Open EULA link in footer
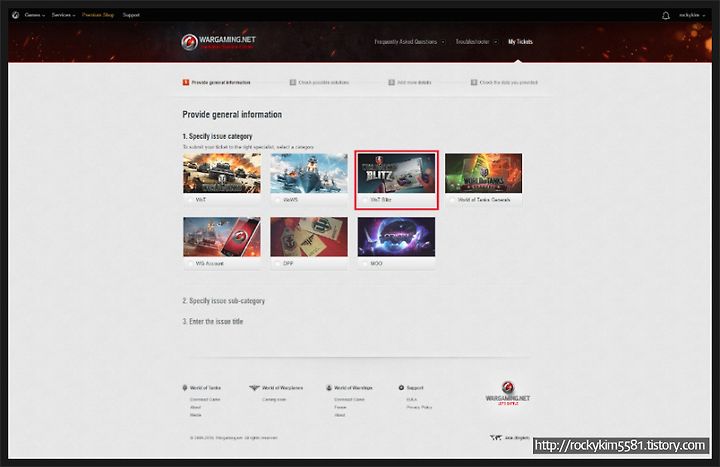Image resolution: width=720 pixels, height=467 pixels. coord(411,399)
